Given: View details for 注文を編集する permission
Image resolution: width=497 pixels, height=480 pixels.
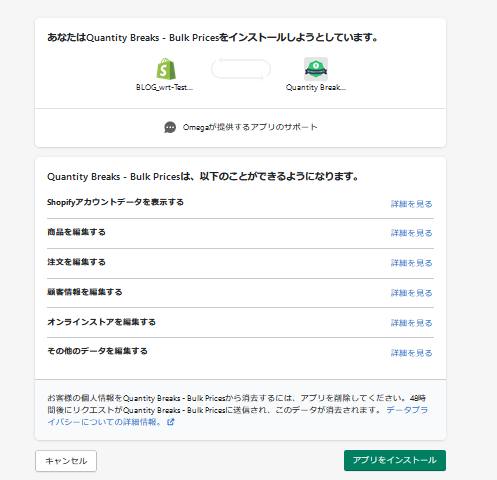Looking at the screenshot, I should (411, 263).
